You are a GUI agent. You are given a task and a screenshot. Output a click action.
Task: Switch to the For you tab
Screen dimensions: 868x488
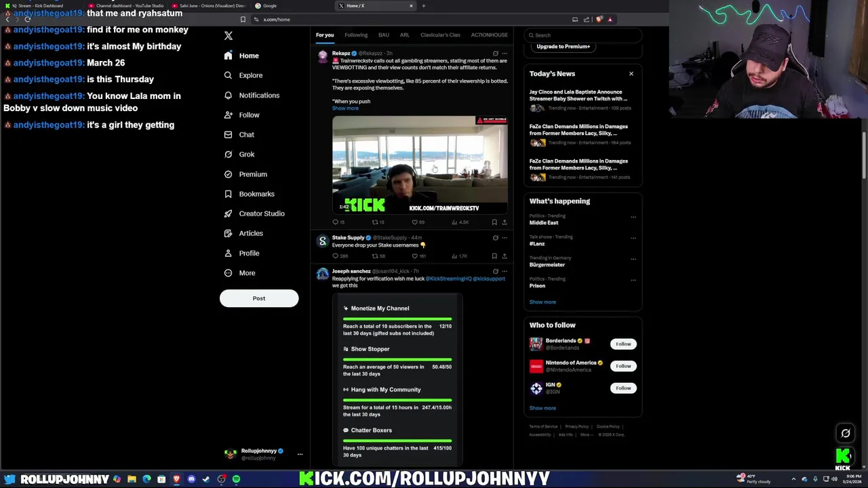click(325, 35)
